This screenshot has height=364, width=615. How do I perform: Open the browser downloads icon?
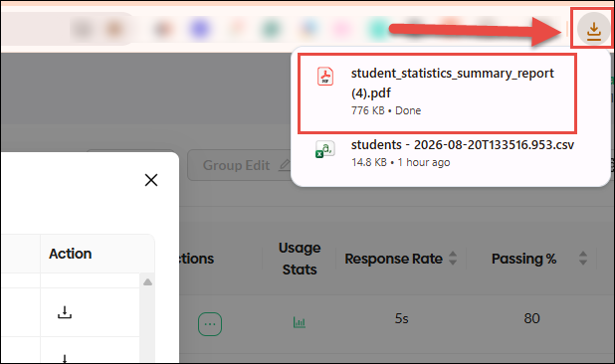click(593, 30)
